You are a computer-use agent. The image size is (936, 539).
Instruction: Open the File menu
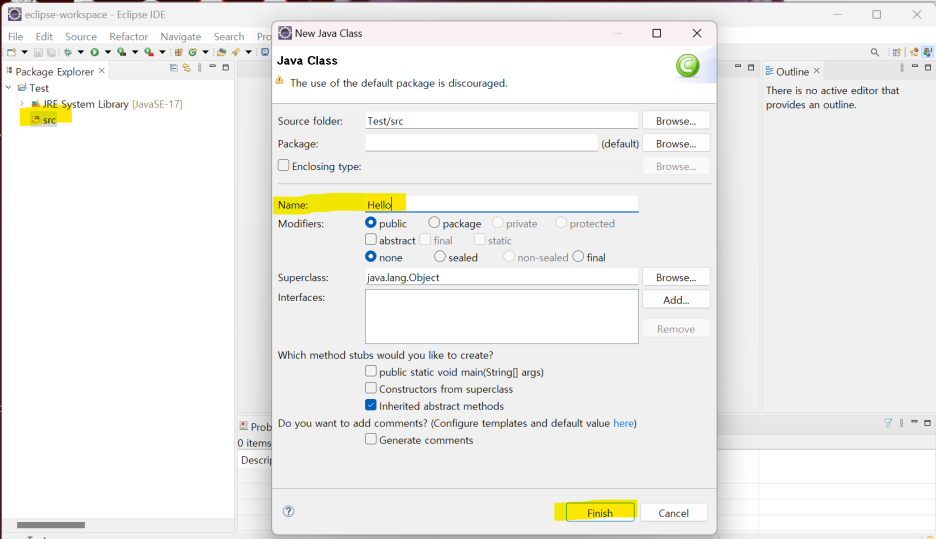pos(16,36)
